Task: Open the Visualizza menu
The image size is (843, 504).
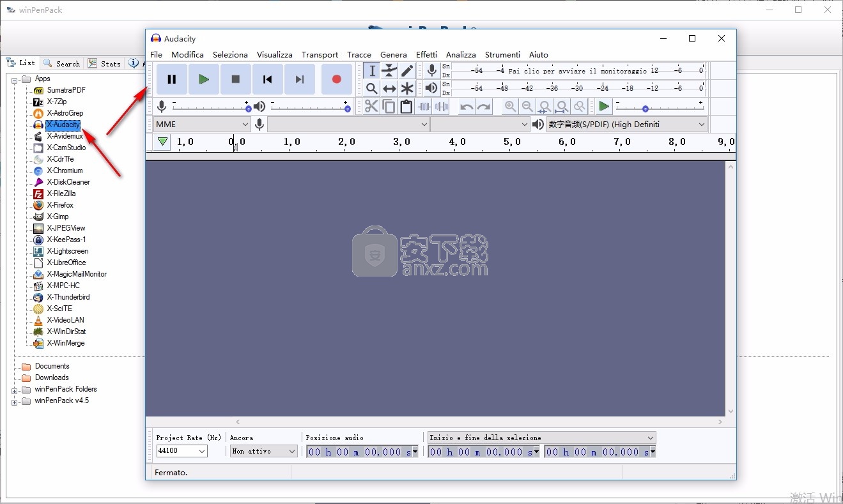Action: point(275,54)
